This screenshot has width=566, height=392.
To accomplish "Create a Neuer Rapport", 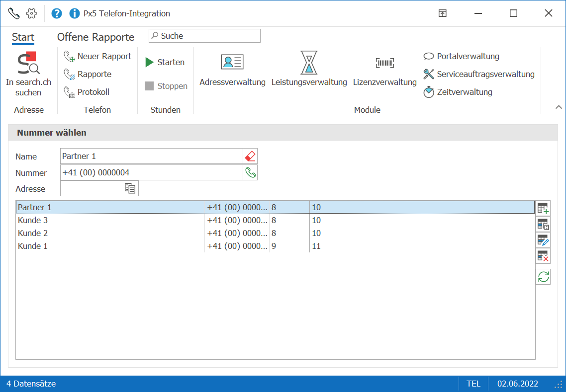I will tap(97, 56).
